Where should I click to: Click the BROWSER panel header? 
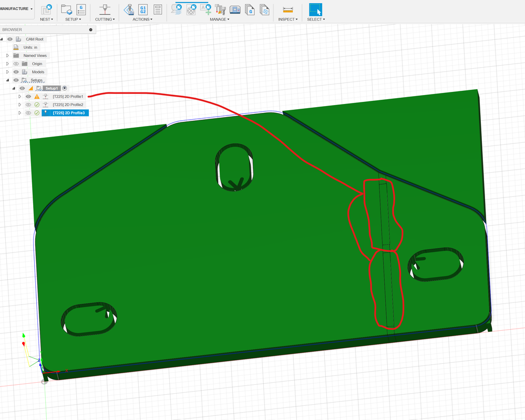pyautogui.click(x=48, y=30)
